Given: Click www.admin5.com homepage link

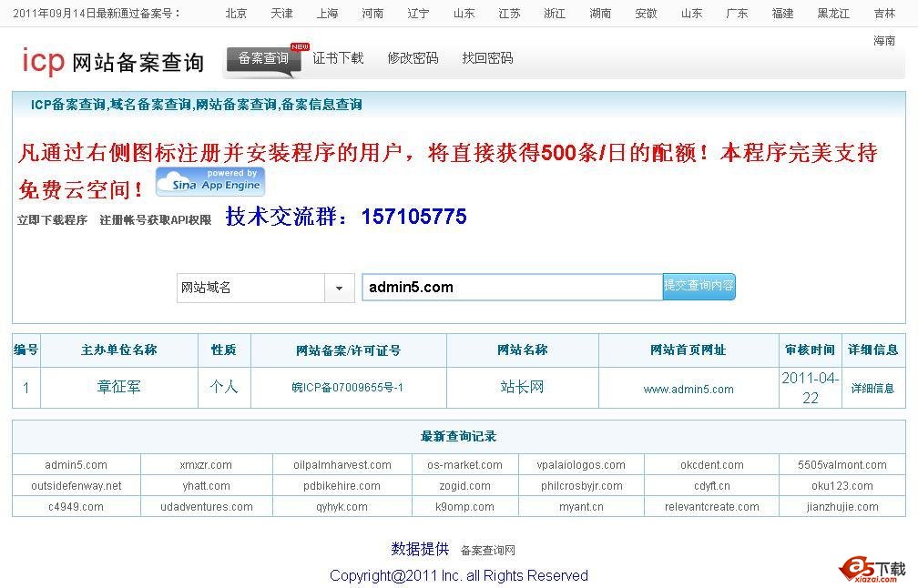Looking at the screenshot, I should click(688, 389).
